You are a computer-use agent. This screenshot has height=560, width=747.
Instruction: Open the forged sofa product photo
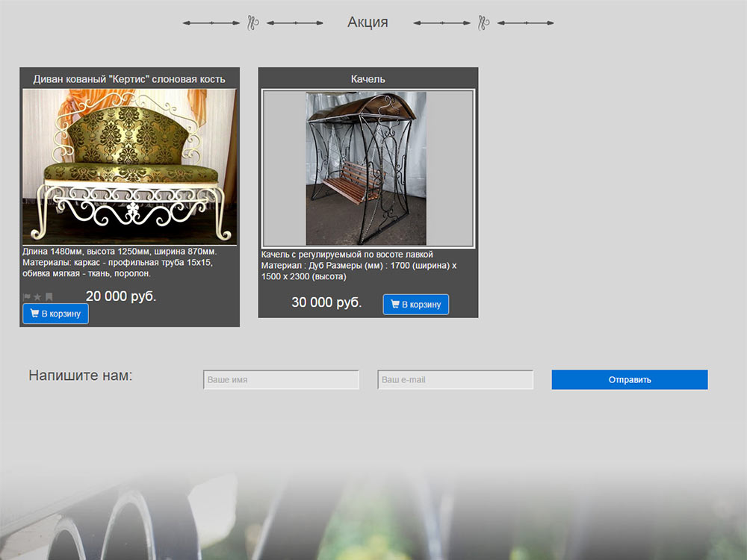[x=129, y=167]
